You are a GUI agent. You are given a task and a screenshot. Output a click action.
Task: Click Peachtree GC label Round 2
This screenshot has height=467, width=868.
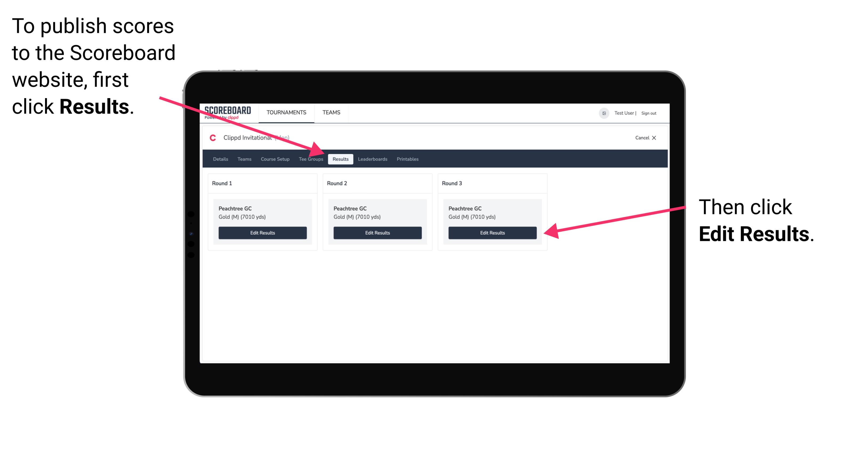click(350, 208)
